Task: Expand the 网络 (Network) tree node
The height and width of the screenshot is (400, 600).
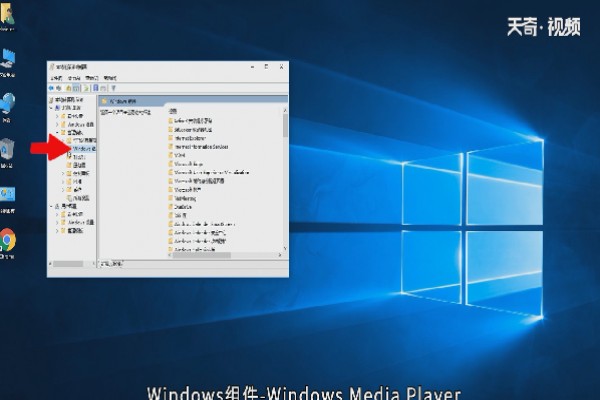Action: pyautogui.click(x=63, y=181)
